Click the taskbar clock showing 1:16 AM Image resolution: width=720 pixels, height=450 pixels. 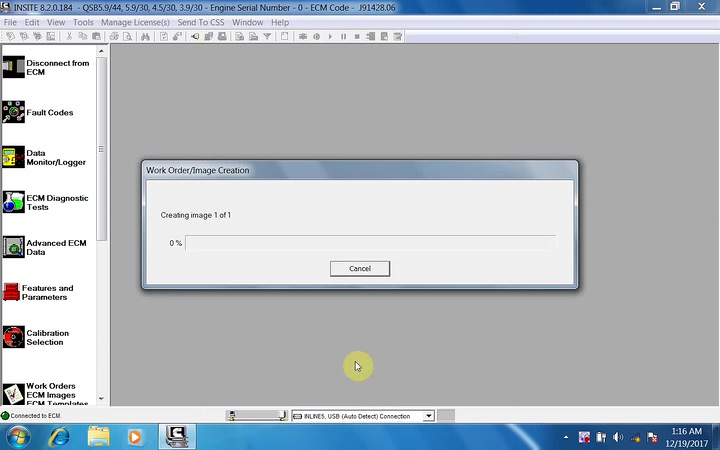pos(686,437)
